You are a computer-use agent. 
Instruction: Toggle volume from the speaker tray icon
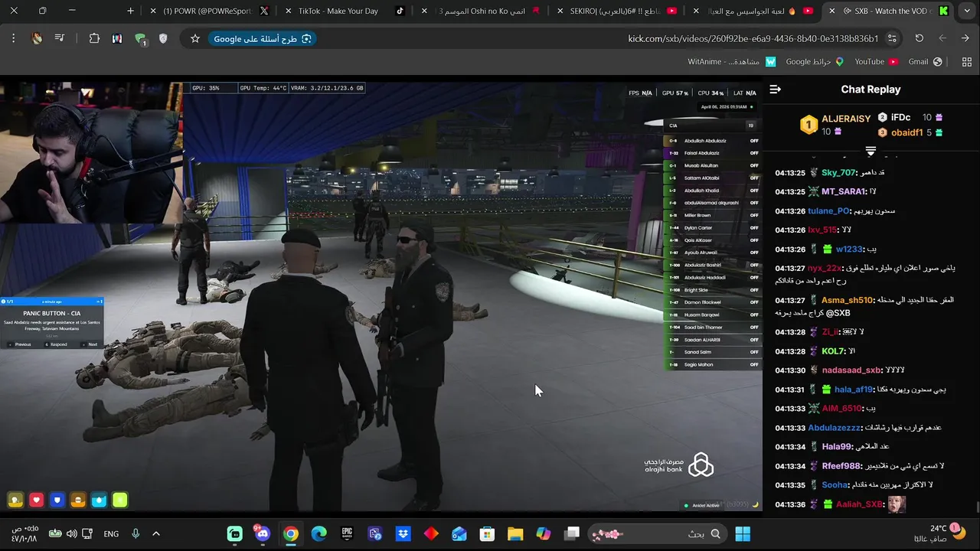click(x=71, y=533)
